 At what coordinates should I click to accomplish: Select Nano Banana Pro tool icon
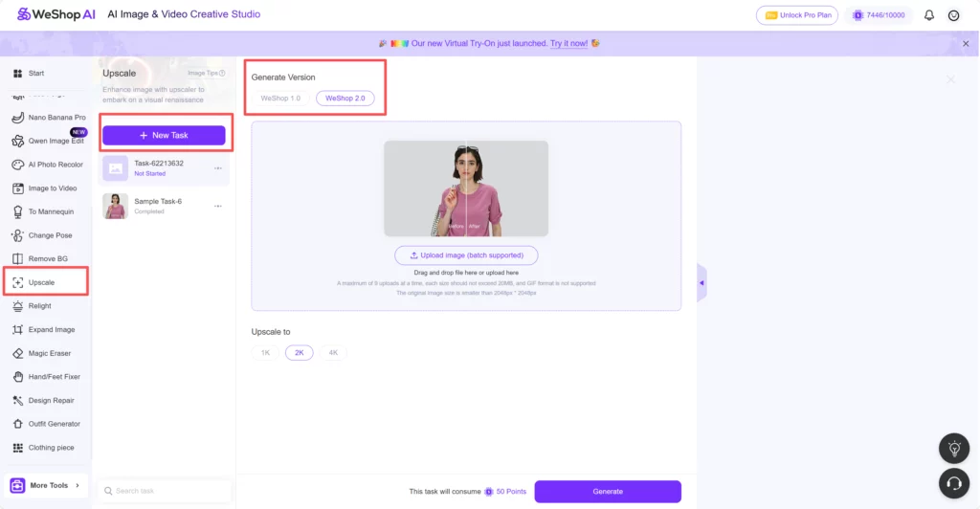[x=17, y=117]
